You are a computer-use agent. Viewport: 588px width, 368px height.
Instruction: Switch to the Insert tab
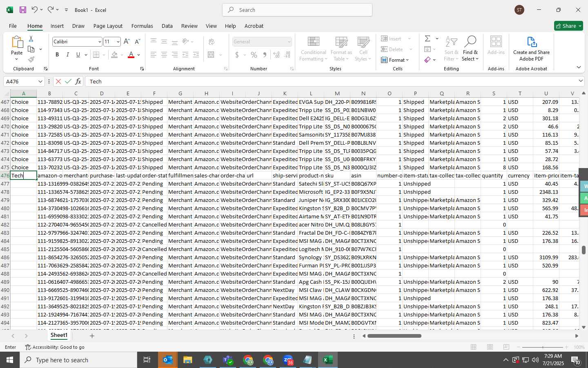point(57,26)
